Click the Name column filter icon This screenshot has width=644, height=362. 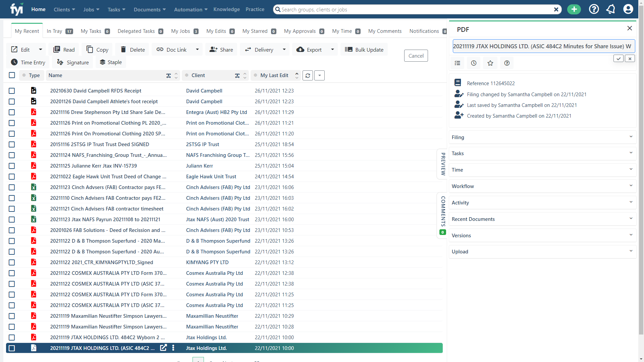coord(168,76)
